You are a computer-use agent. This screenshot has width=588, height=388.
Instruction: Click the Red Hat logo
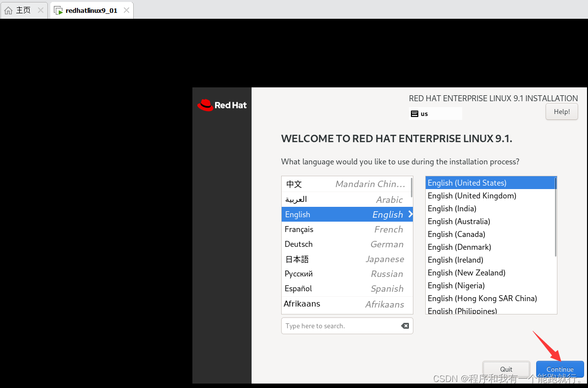[x=222, y=105]
